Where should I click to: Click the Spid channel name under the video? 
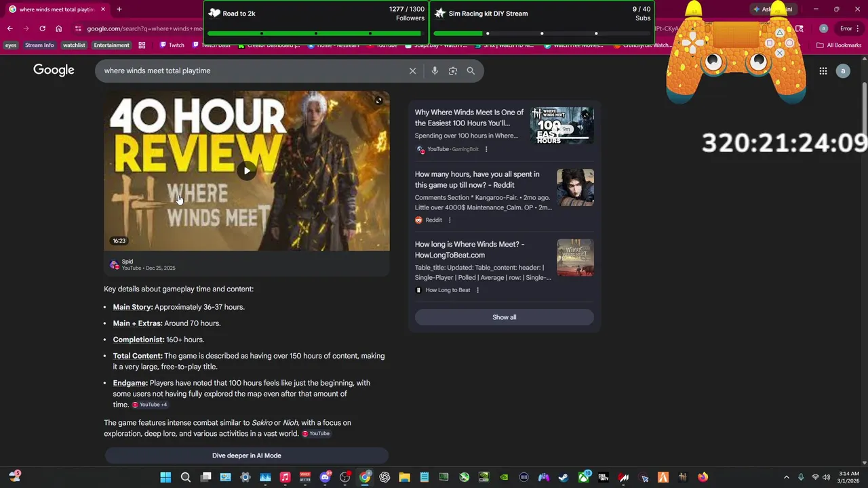pyautogui.click(x=127, y=262)
